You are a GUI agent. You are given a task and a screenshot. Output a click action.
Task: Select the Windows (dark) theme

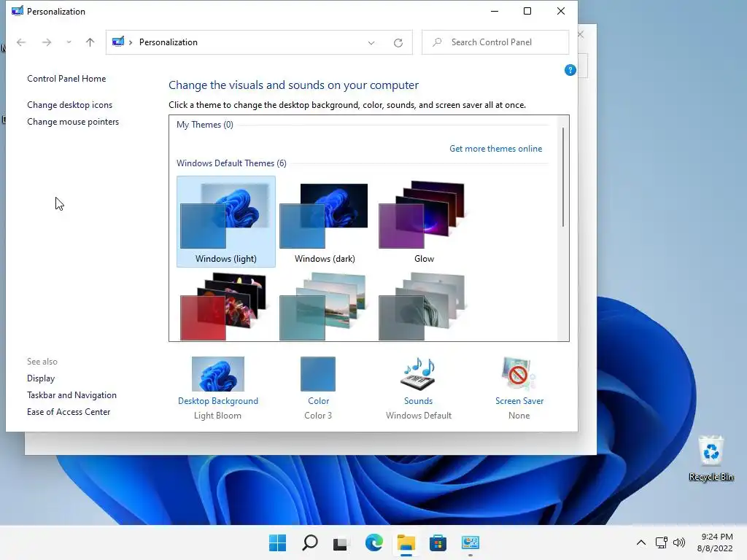[x=325, y=222]
